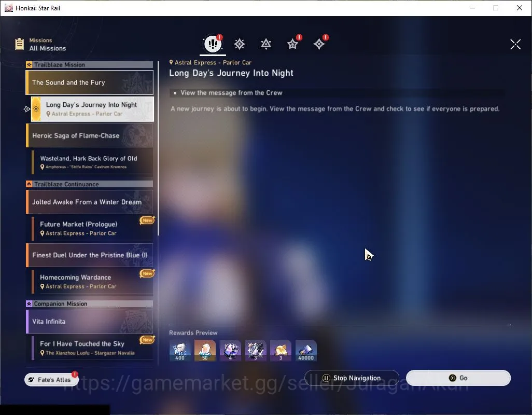
Task: Close the Honkai: Star Rail window
Action: pos(519,8)
